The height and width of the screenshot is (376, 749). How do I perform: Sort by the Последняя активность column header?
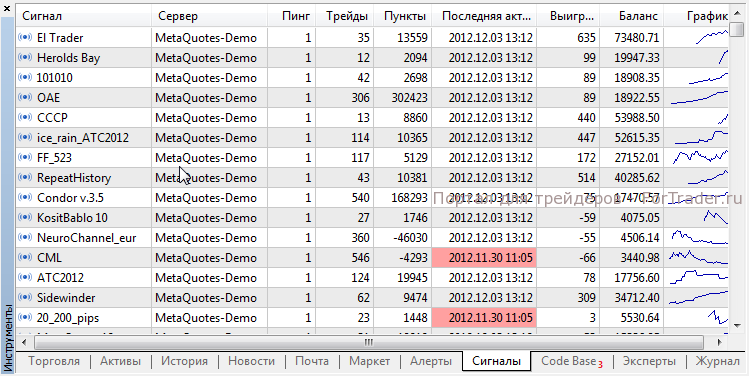click(x=484, y=16)
